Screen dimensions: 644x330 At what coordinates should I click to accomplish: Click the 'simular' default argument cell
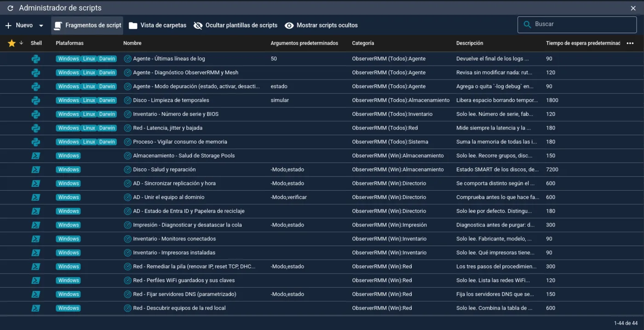tap(280, 100)
